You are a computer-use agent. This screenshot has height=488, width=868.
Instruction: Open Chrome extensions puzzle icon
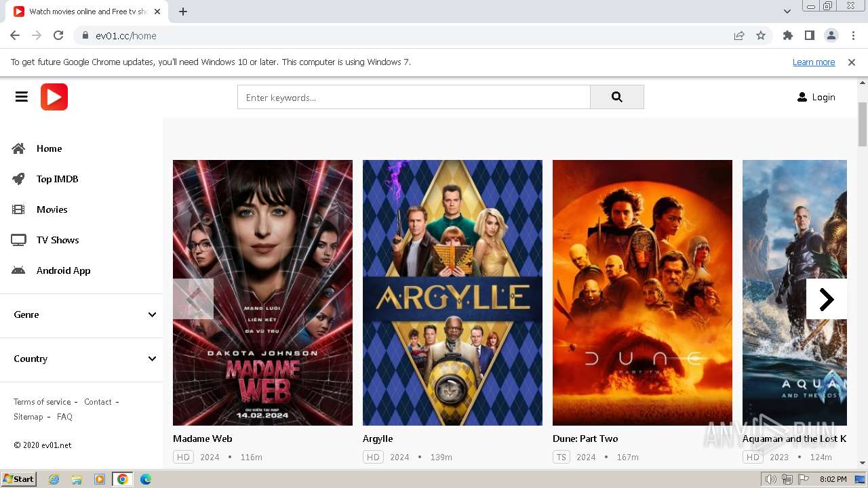[788, 35]
